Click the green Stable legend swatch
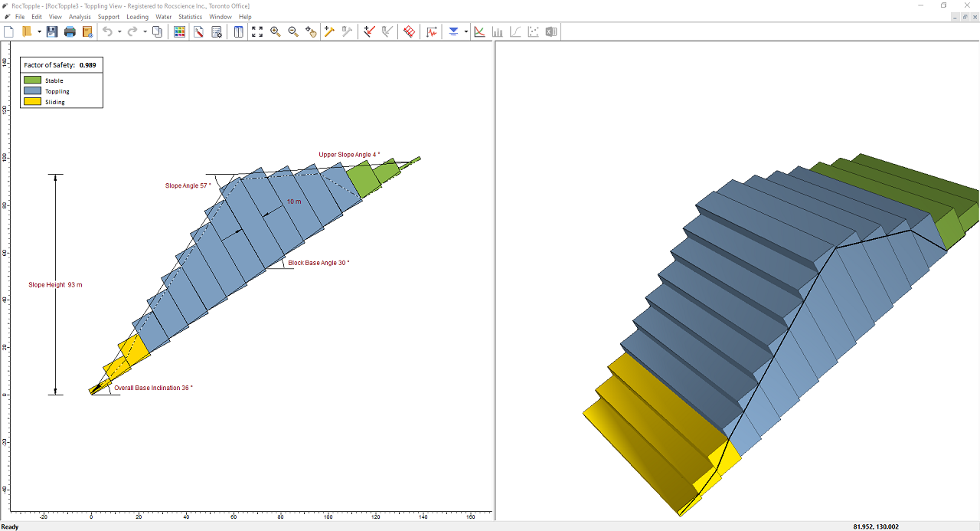 pyautogui.click(x=32, y=80)
